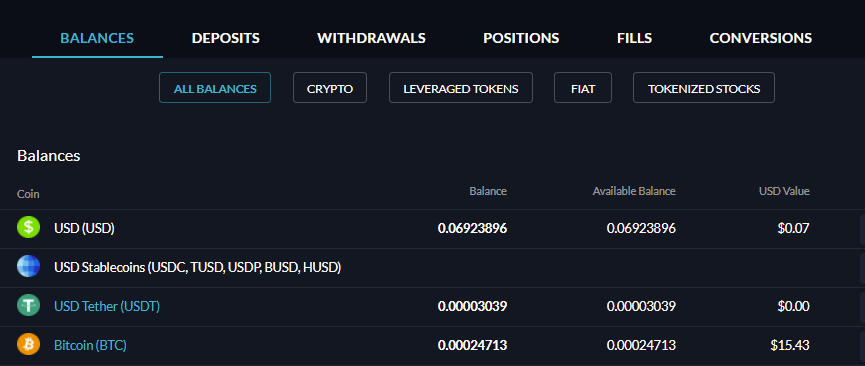Open the Fills tab

click(x=634, y=38)
